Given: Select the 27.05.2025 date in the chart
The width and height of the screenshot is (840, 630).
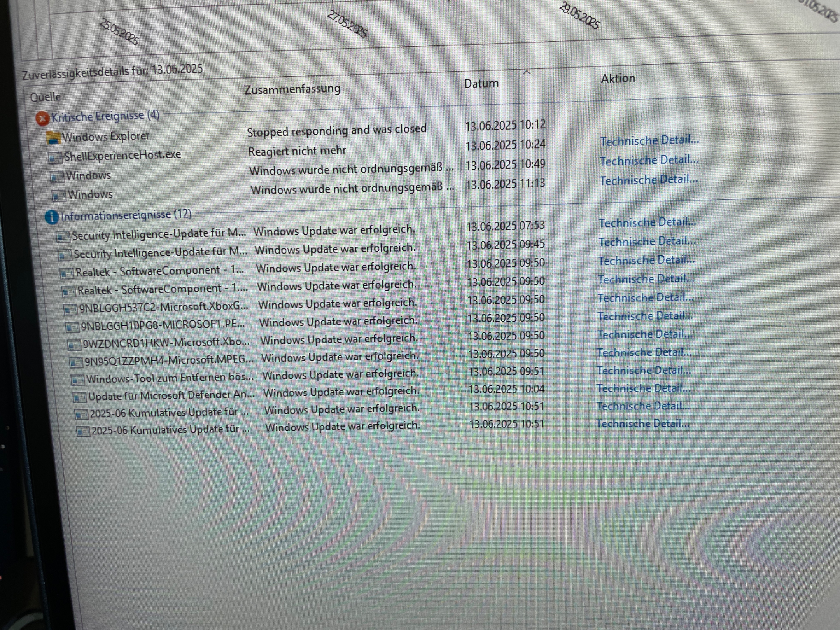Looking at the screenshot, I should 347,24.
